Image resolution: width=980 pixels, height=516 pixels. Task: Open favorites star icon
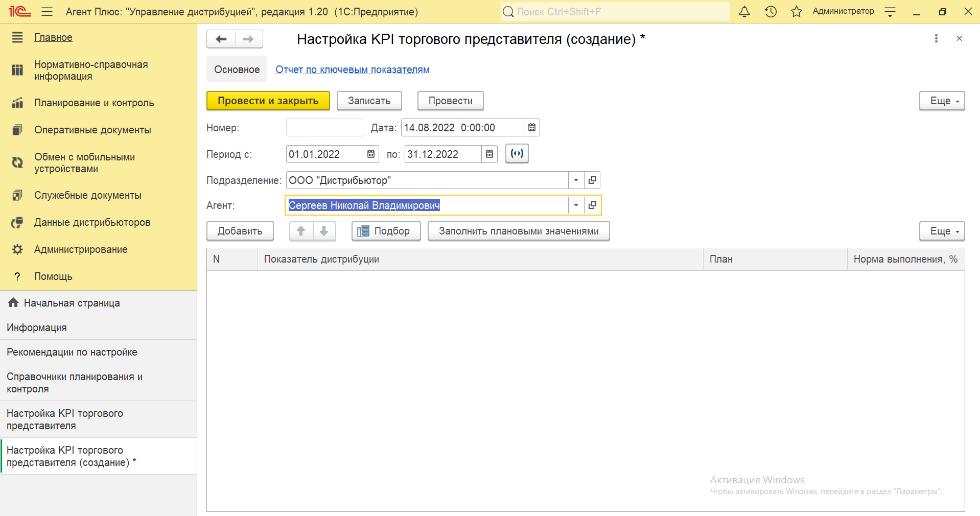[796, 11]
